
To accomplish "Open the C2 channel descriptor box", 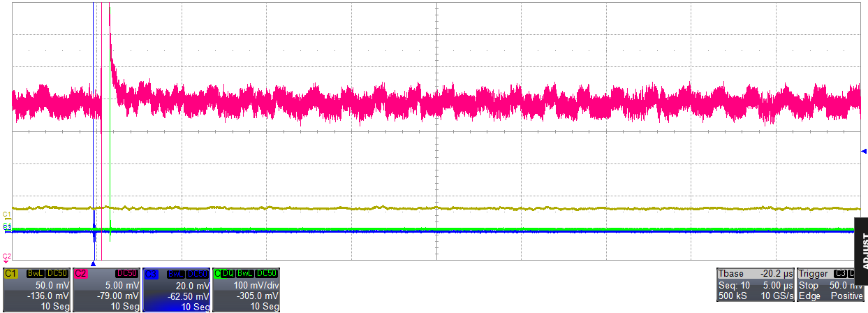I will 106,289.
